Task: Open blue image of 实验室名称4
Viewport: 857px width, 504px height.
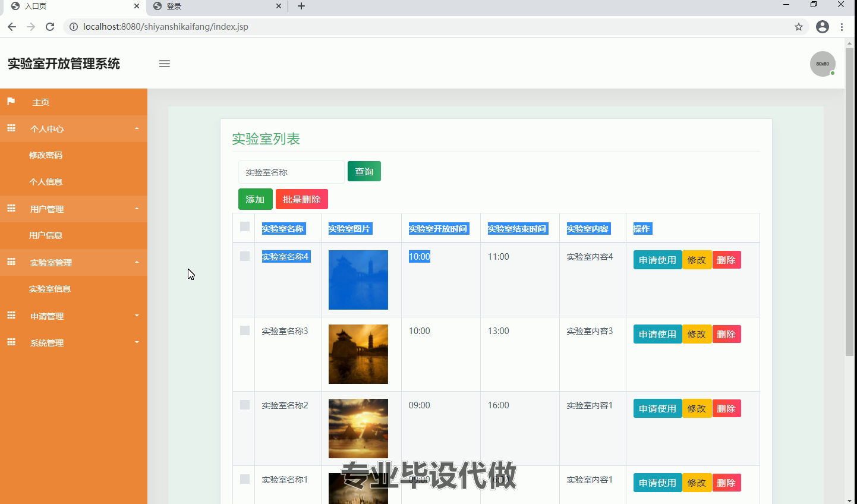Action: pos(358,280)
